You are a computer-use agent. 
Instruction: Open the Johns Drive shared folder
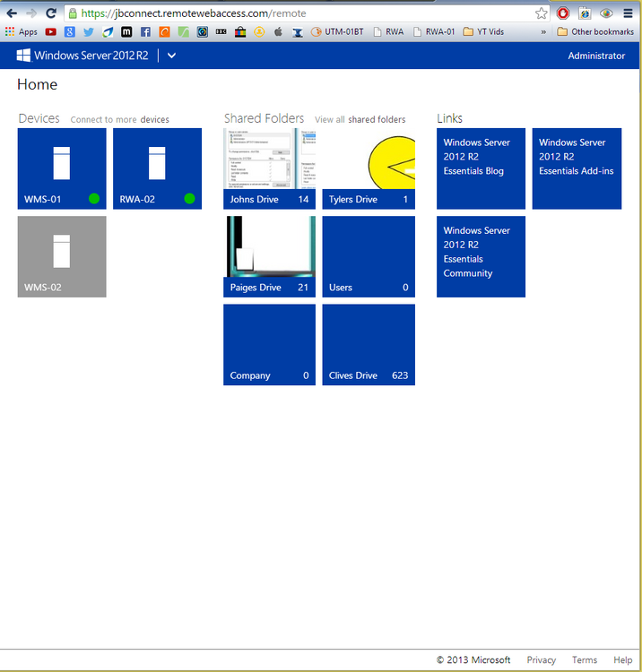tap(269, 168)
